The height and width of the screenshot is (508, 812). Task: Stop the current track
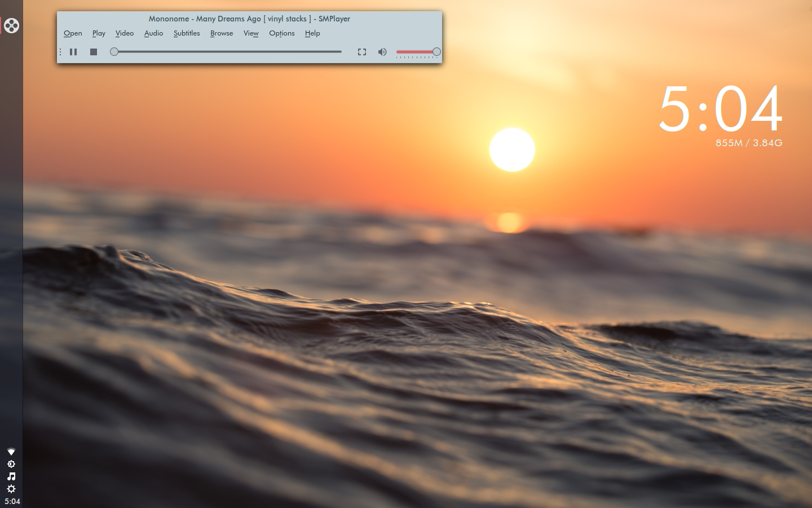94,52
